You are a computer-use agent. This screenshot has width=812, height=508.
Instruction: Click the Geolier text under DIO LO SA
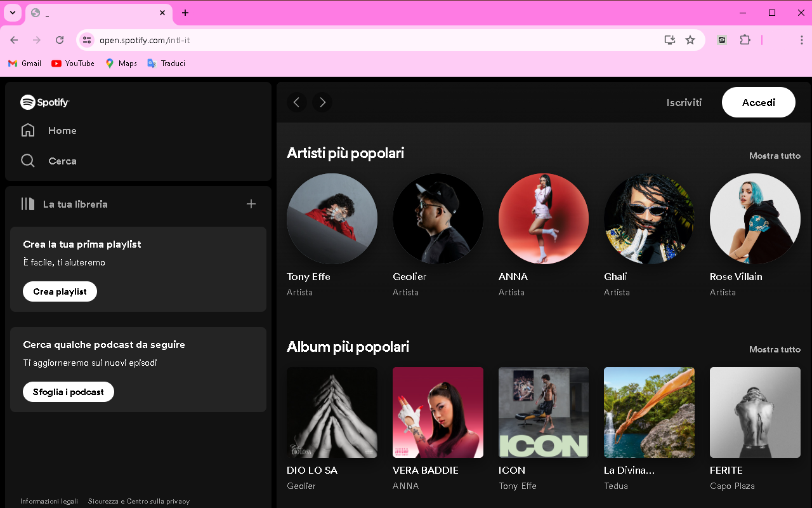click(x=301, y=486)
